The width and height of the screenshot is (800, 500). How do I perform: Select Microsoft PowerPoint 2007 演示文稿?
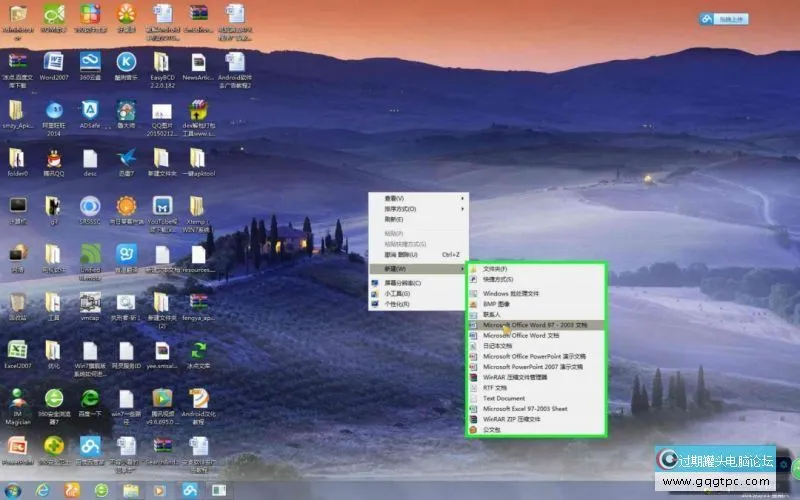(x=536, y=367)
